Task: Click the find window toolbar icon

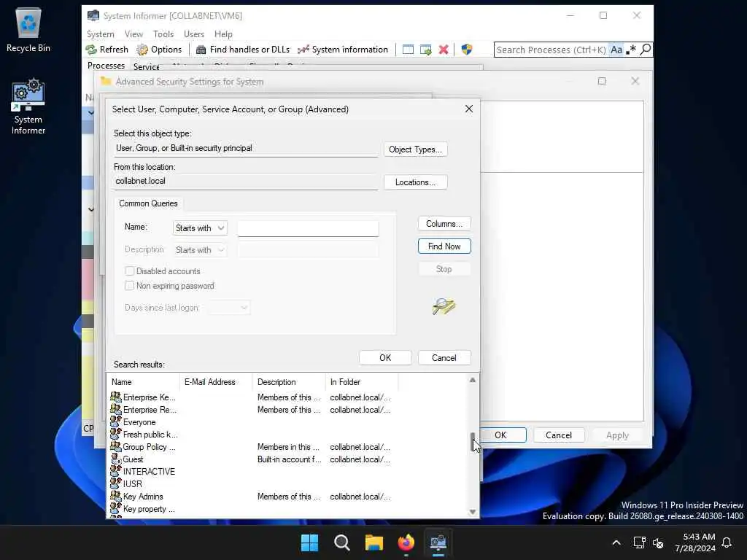Action: (409, 50)
